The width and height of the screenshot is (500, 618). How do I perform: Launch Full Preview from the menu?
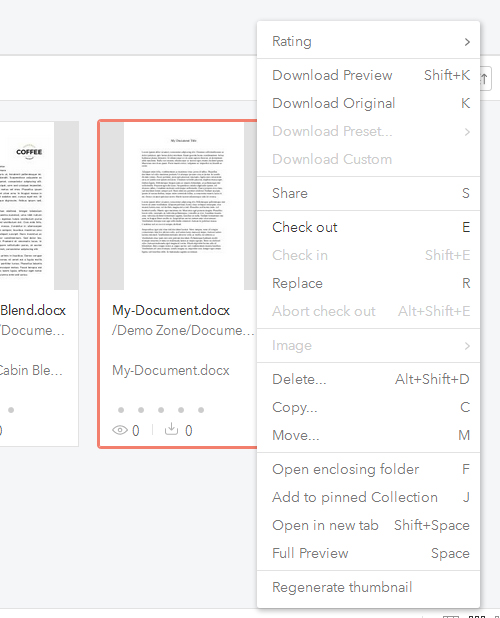coord(368,553)
